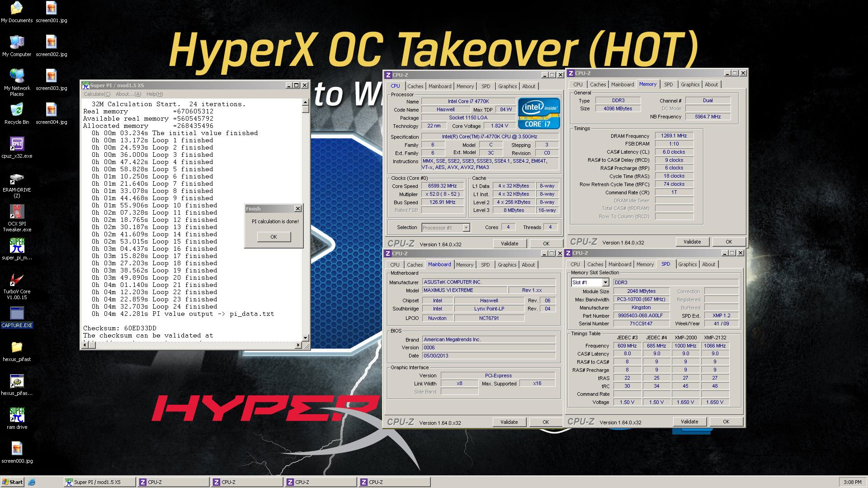The image size is (868, 488).
Task: Launch cpuz_x32.exe from desktop
Action: (17, 148)
